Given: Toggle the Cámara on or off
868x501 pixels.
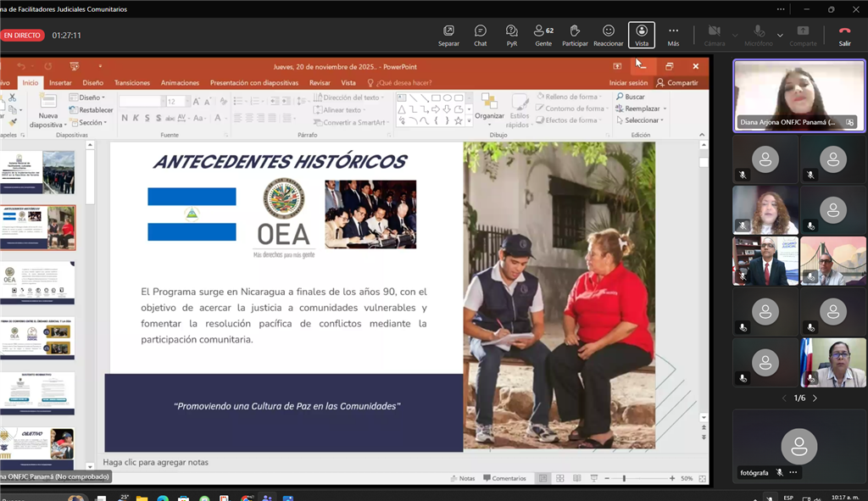Looking at the screenshot, I should [714, 35].
